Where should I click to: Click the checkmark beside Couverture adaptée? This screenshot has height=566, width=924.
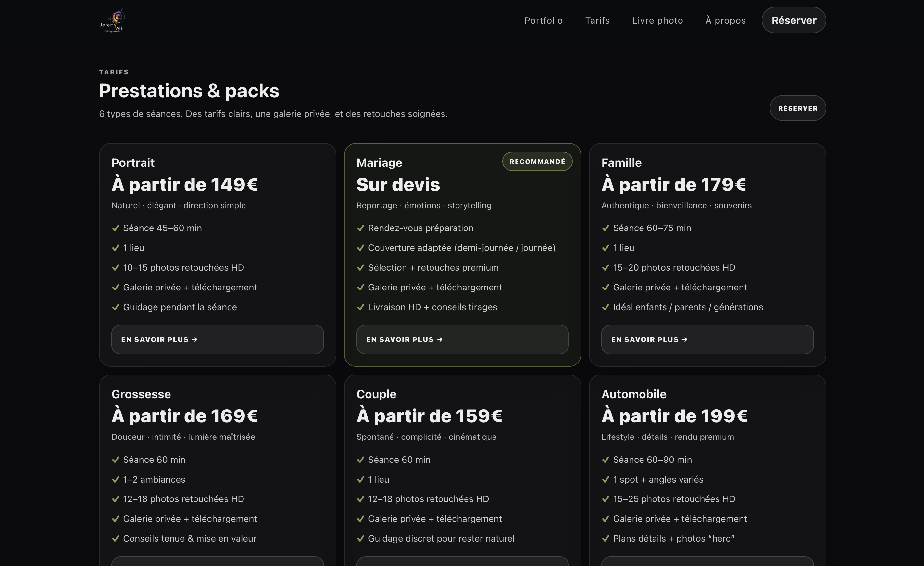pyautogui.click(x=360, y=248)
